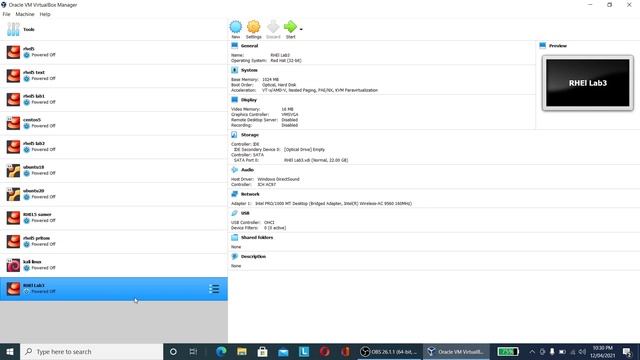
Task: Click the System chip icon
Action: click(234, 70)
